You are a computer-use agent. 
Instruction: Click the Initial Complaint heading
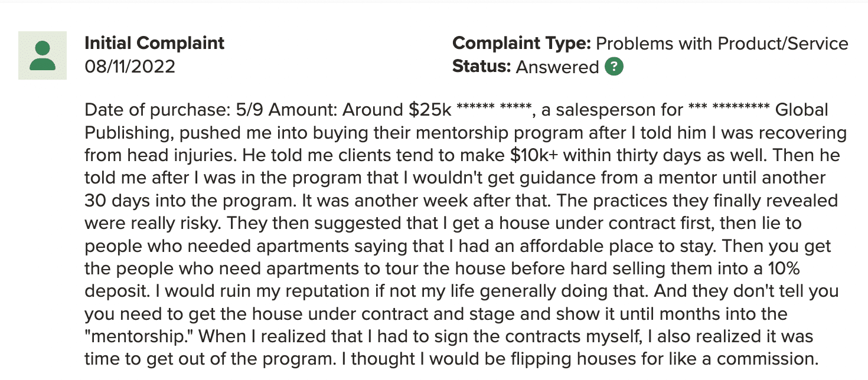pos(155,43)
